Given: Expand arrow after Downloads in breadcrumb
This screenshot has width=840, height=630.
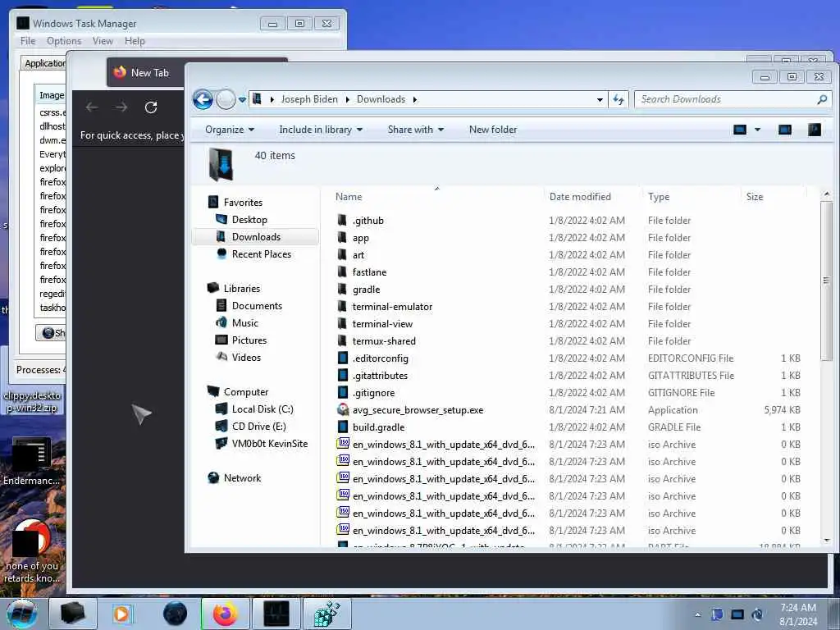Looking at the screenshot, I should coord(414,99).
